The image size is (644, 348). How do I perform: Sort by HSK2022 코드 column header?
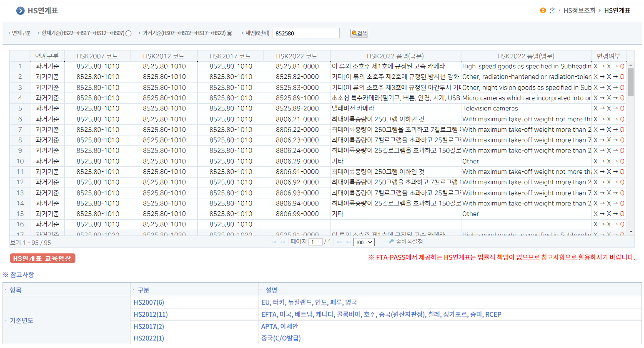tap(297, 56)
